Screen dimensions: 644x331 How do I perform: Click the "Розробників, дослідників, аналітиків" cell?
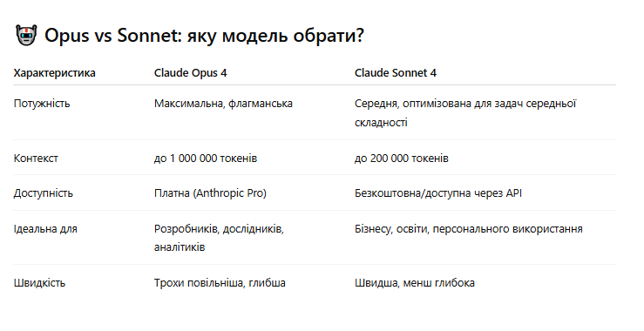219,238
